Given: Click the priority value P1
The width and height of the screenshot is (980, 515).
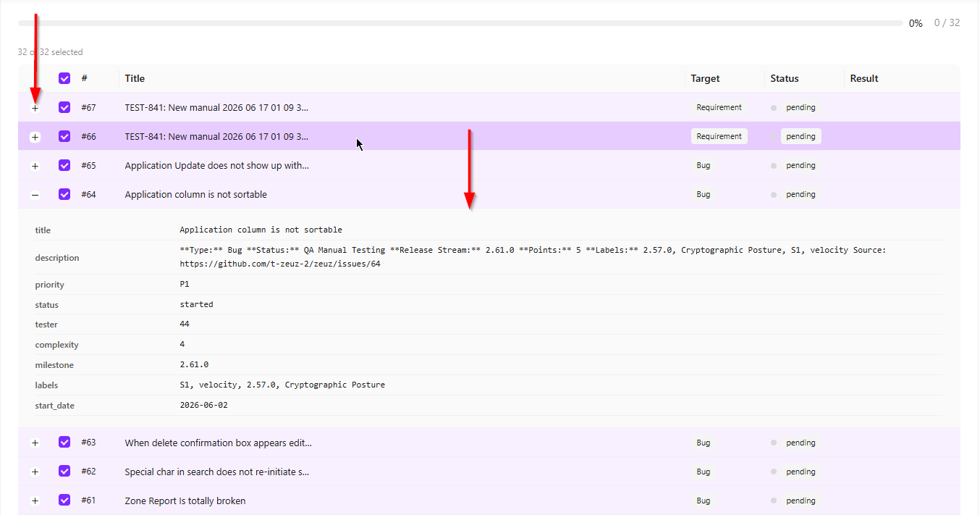Looking at the screenshot, I should (x=185, y=284).
